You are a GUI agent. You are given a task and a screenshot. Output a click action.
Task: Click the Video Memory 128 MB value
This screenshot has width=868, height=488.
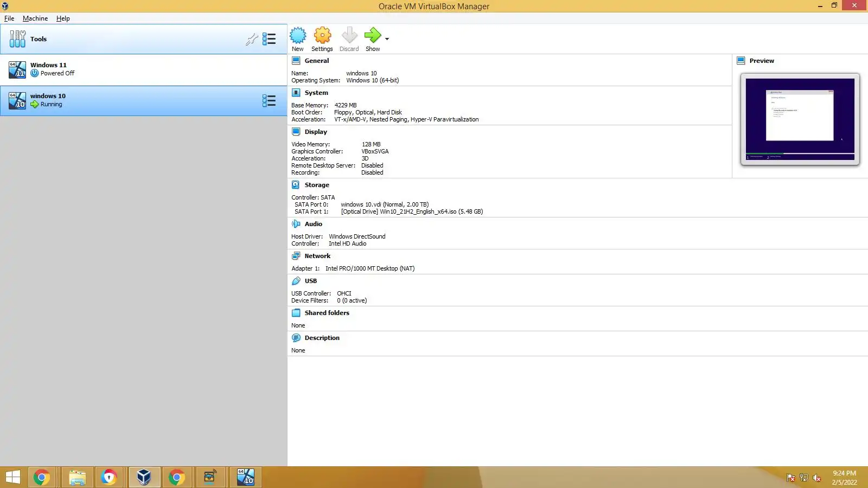[x=371, y=144]
